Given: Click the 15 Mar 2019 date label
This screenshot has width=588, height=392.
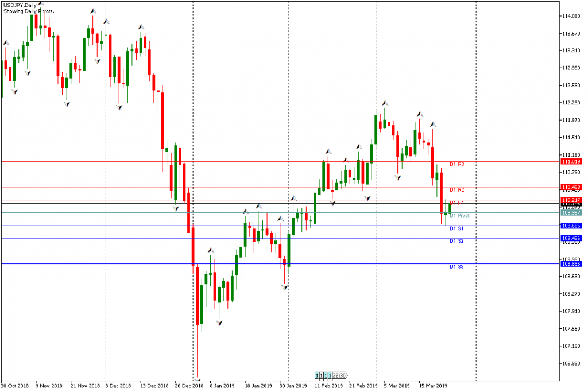Looking at the screenshot, I should pos(432,386).
